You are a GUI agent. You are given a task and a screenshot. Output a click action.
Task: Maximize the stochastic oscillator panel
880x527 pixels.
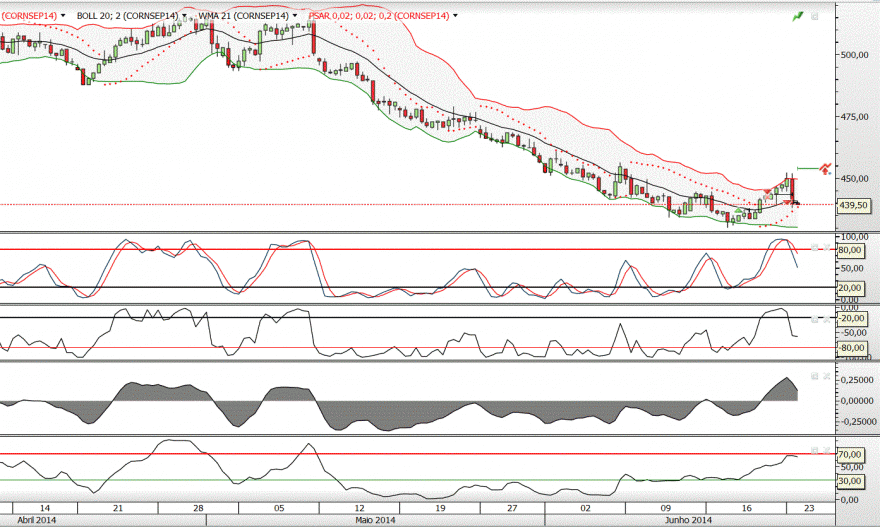pyautogui.click(x=815, y=248)
